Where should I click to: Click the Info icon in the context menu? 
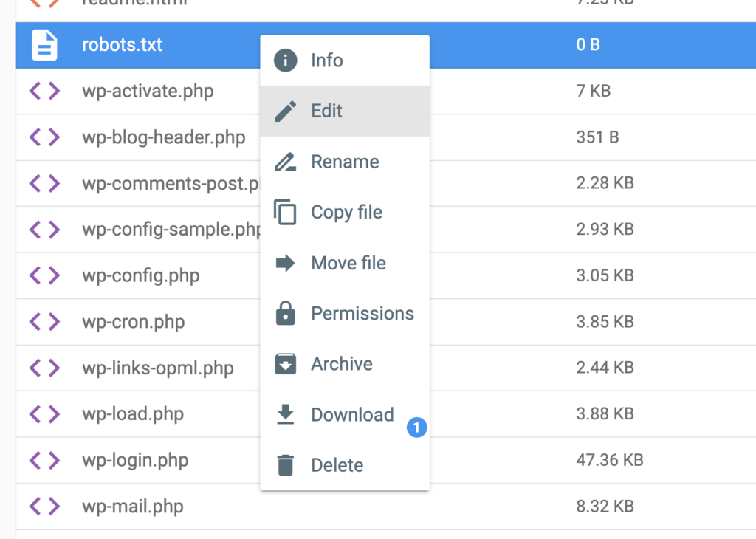tap(286, 61)
